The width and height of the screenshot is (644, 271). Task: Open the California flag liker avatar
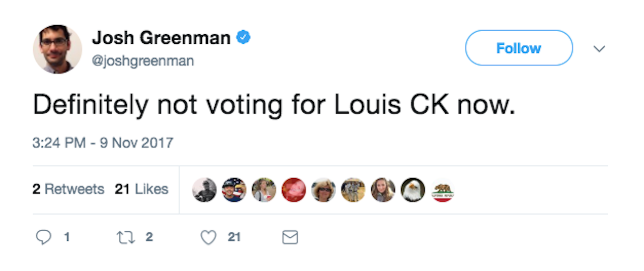[x=443, y=190]
